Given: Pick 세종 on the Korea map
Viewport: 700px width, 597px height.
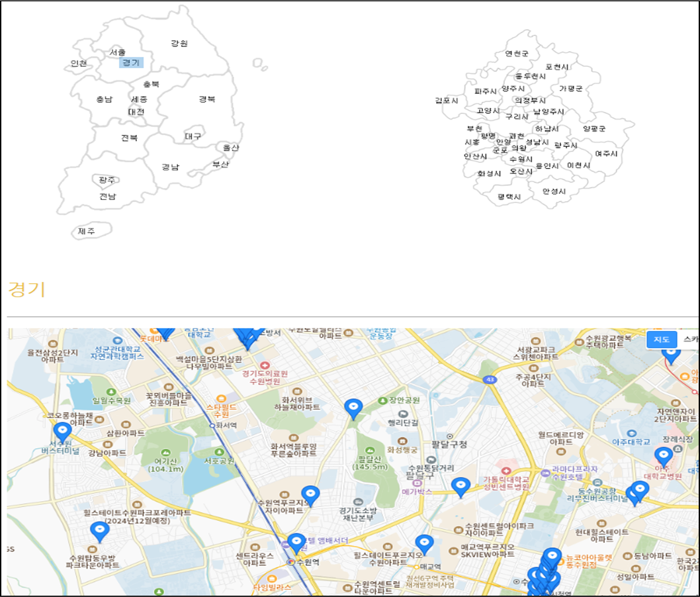Looking at the screenshot, I should [x=139, y=99].
